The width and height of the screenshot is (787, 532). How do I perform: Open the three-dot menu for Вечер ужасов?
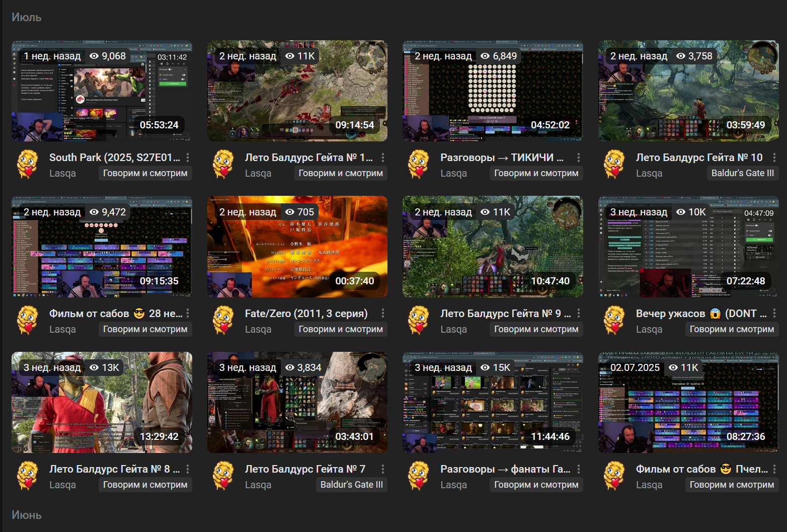(x=774, y=314)
